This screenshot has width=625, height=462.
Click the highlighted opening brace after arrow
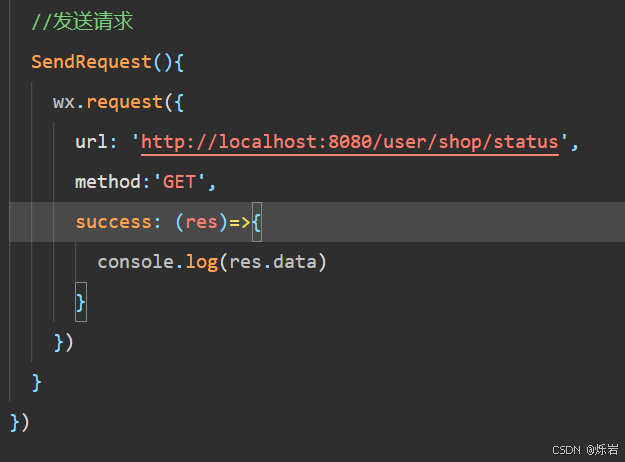click(257, 222)
